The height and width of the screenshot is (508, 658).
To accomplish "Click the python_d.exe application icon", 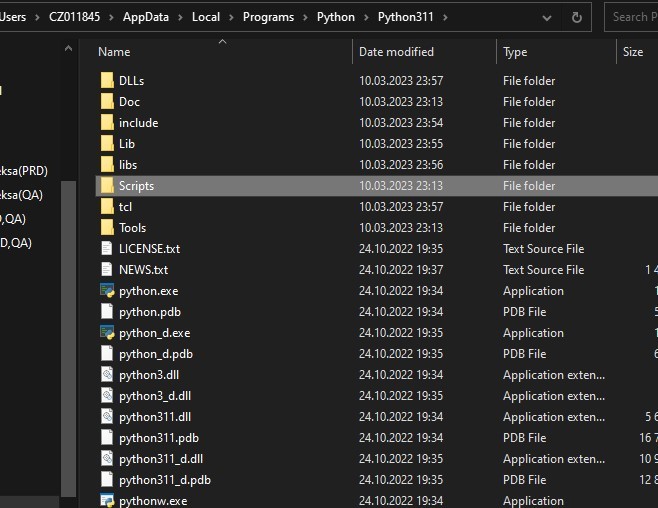I will (107, 332).
